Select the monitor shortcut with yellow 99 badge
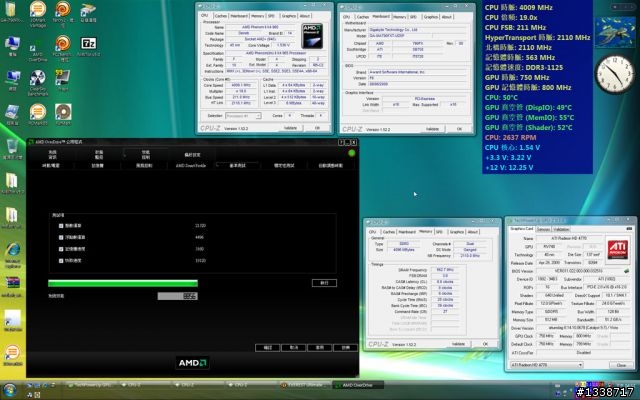 pos(62,80)
